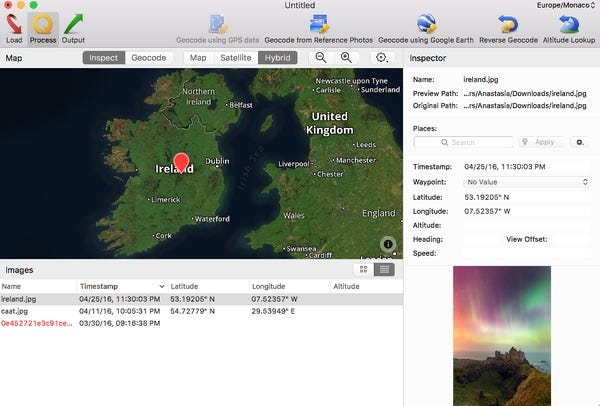
Task: Toggle sort arrow on Timestamp column
Action: (161, 286)
